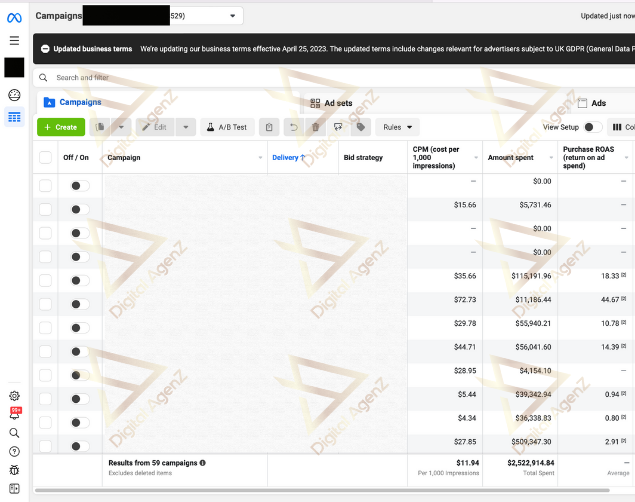The image size is (635, 502).
Task: Click the tag label icon in toolbar
Action: pos(360,127)
